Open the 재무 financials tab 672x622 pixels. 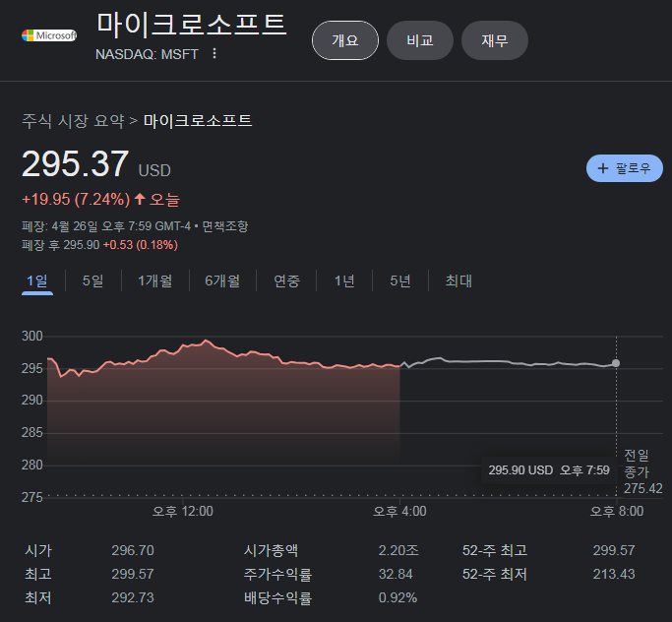pyautogui.click(x=495, y=40)
